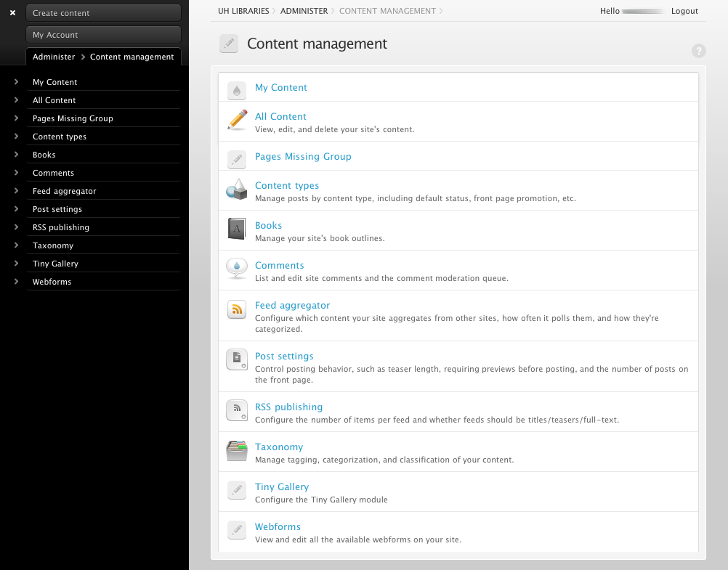Open the Post settings main link
Image resolution: width=728 pixels, height=570 pixels.
(x=284, y=356)
